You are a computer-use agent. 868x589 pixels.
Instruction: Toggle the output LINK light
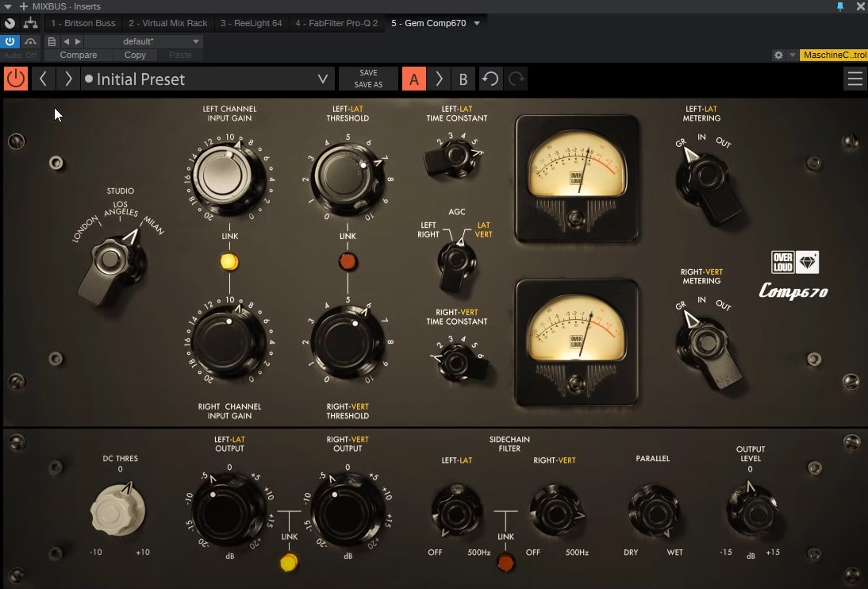pos(289,562)
